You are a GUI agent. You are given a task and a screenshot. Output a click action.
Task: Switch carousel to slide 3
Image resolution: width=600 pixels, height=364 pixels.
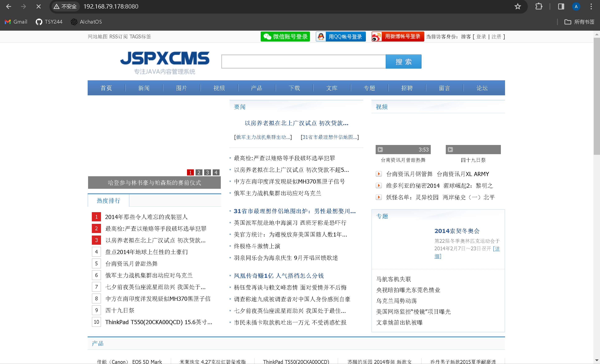pos(207,173)
